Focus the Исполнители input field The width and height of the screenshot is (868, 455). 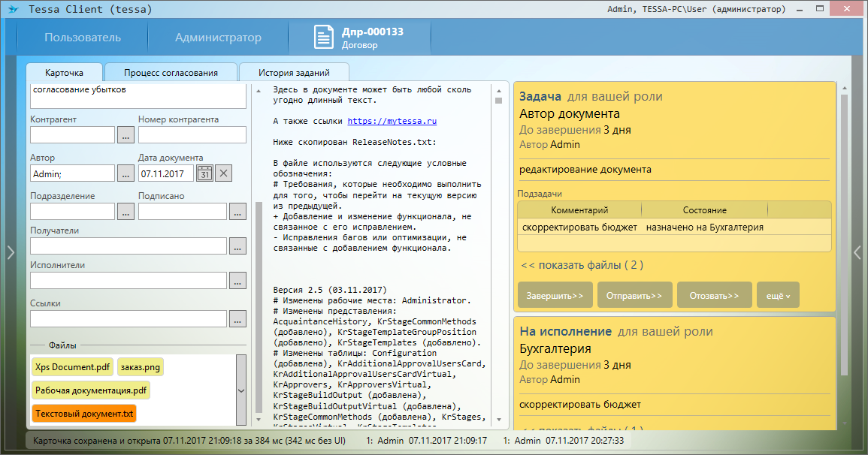[x=129, y=280]
